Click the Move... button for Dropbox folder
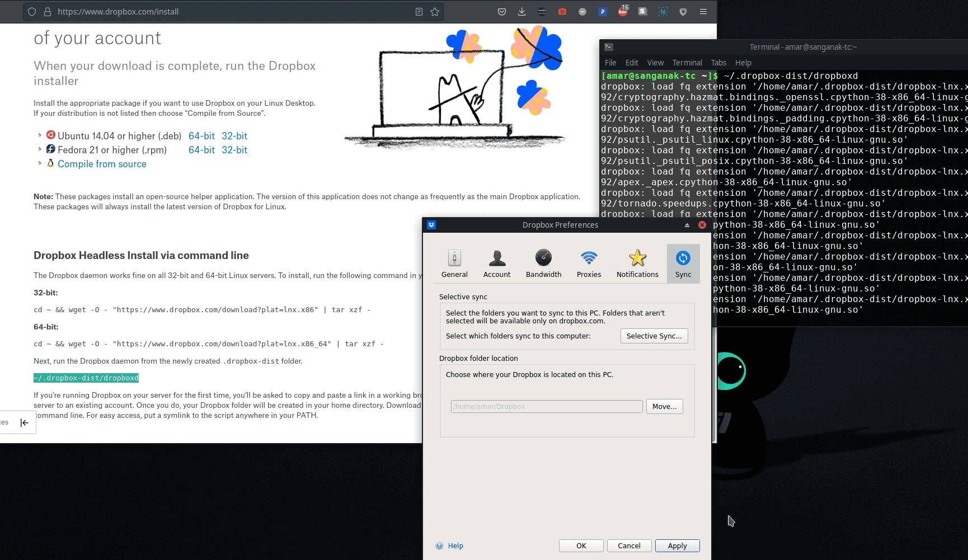This screenshot has height=560, width=968. (x=664, y=406)
